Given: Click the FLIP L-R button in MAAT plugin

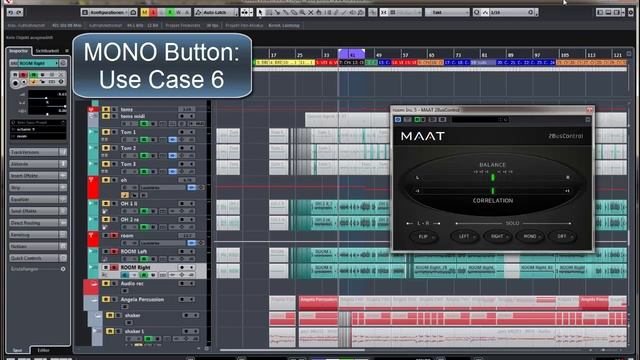Looking at the screenshot, I should pyautogui.click(x=424, y=236).
